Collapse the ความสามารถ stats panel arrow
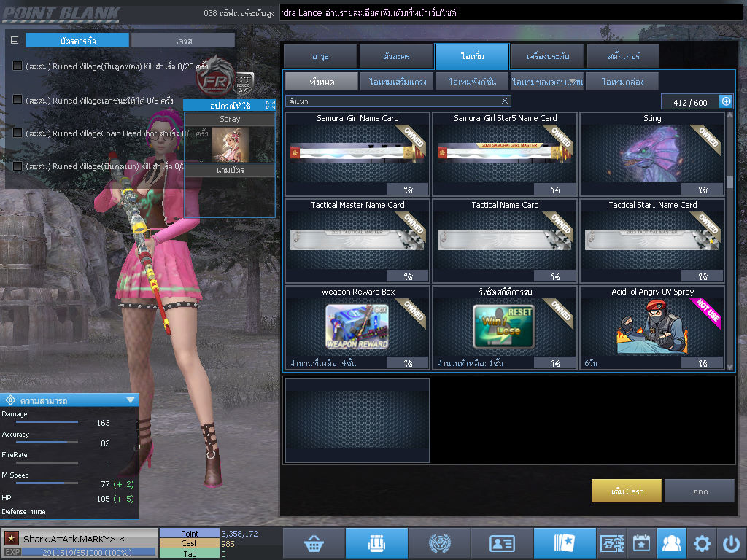The height and width of the screenshot is (560, 747). [x=131, y=400]
